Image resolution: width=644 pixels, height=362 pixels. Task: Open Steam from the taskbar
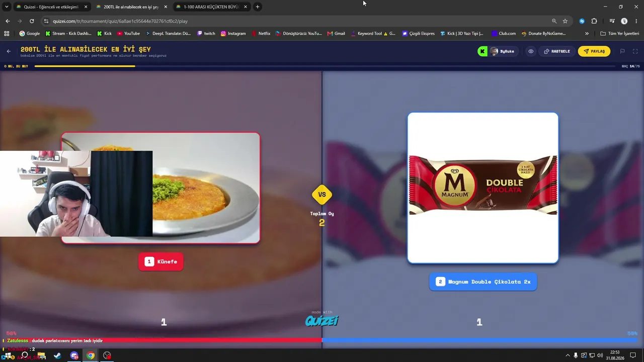pyautogui.click(x=57, y=355)
